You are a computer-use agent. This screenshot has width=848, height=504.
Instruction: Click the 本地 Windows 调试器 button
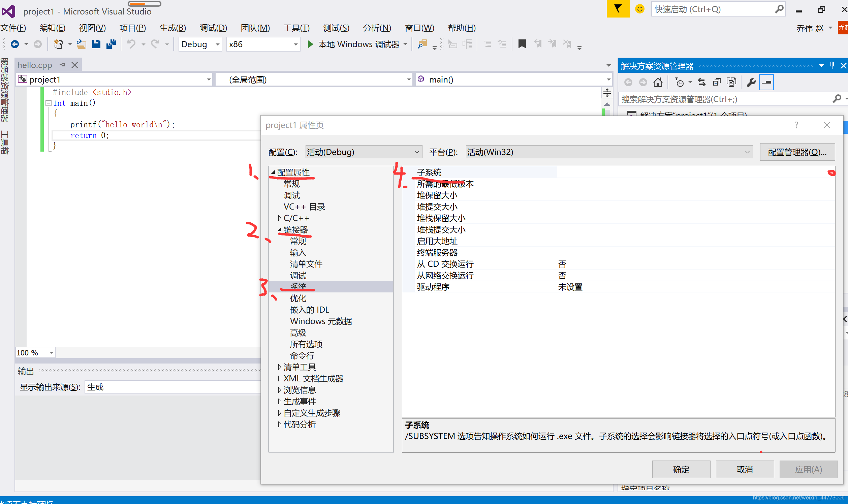point(358,44)
